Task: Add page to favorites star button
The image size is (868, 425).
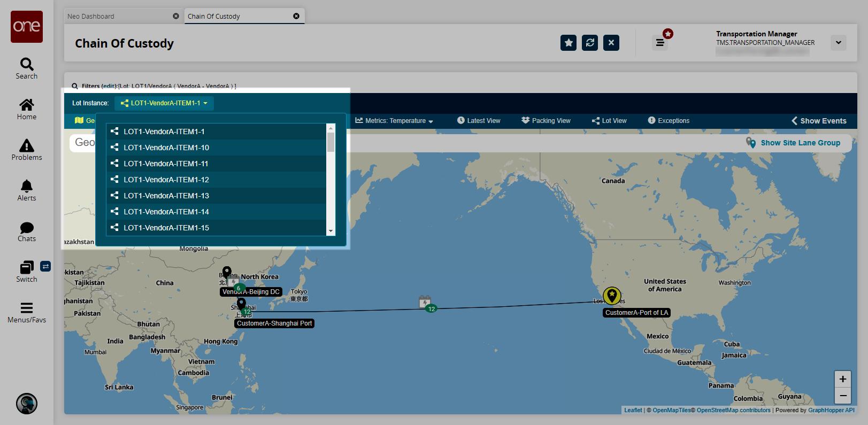Action: (569, 43)
